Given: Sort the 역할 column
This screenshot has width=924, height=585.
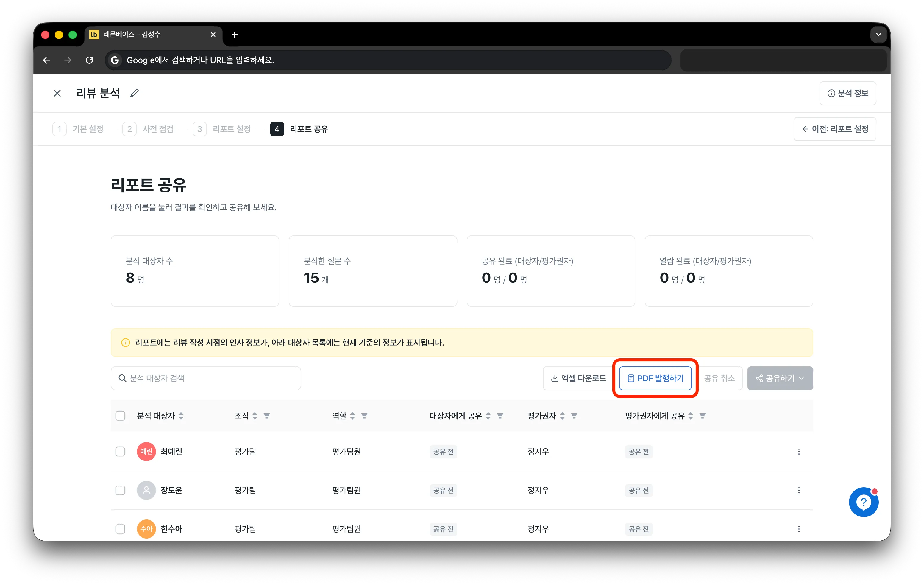Looking at the screenshot, I should pos(352,416).
